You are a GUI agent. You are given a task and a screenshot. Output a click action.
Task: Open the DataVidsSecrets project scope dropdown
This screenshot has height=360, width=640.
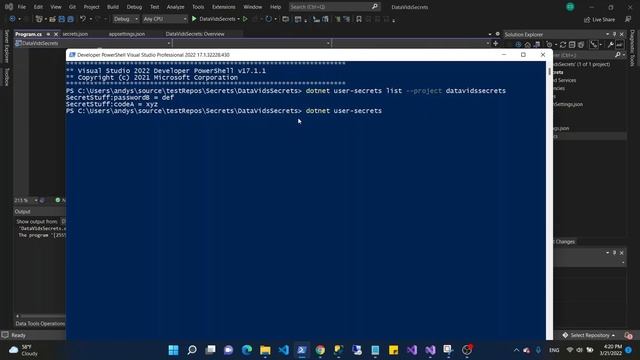point(93,43)
